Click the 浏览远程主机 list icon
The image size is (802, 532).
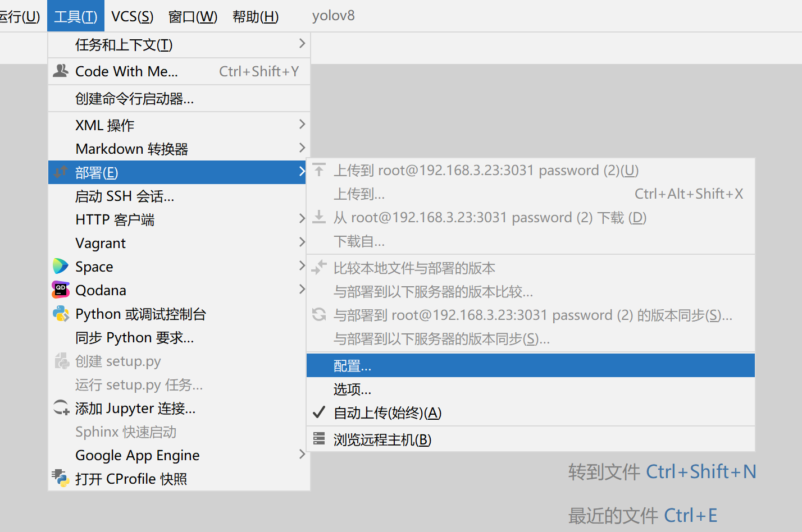point(318,439)
